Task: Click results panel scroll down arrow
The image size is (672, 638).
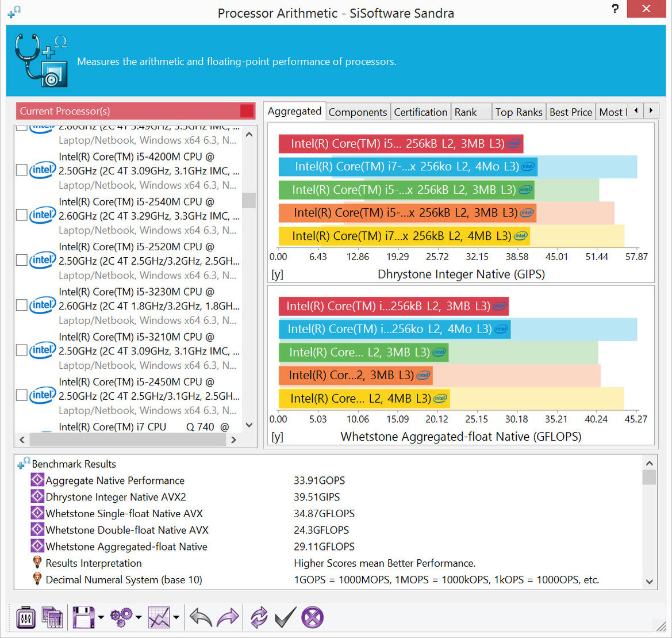Action: pos(649,582)
